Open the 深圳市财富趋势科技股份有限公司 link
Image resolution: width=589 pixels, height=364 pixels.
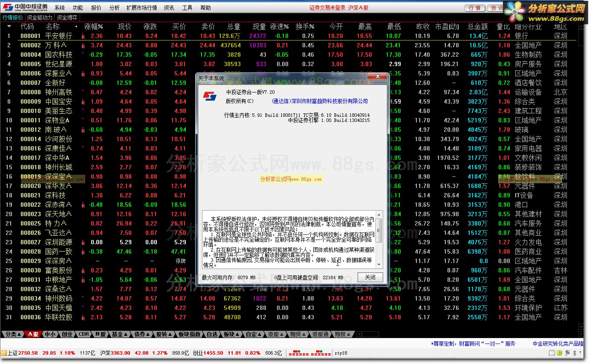(x=320, y=101)
